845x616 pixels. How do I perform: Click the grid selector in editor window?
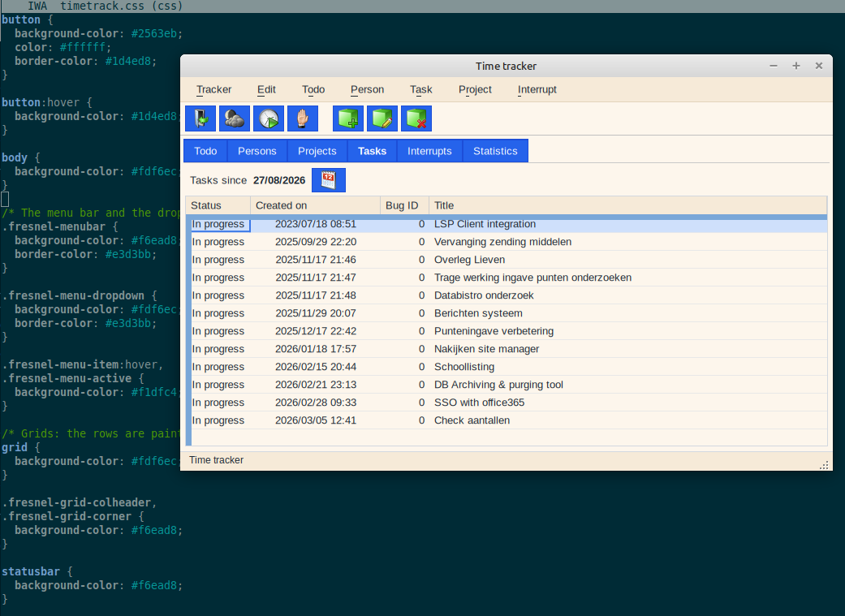15,447
